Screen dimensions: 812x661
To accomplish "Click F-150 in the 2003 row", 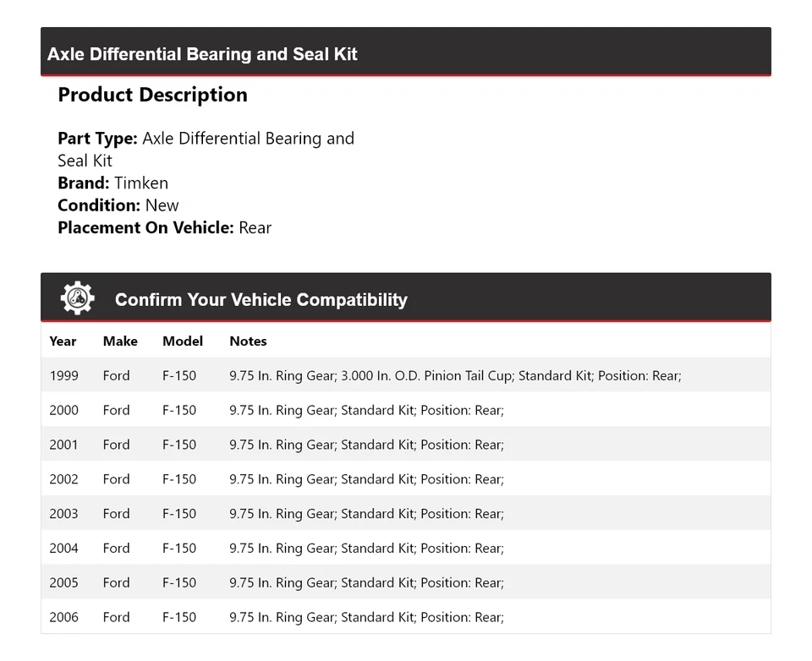I will pyautogui.click(x=179, y=514).
